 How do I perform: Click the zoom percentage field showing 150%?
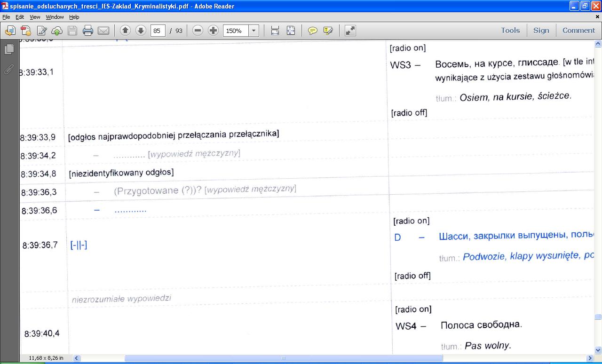tap(236, 31)
